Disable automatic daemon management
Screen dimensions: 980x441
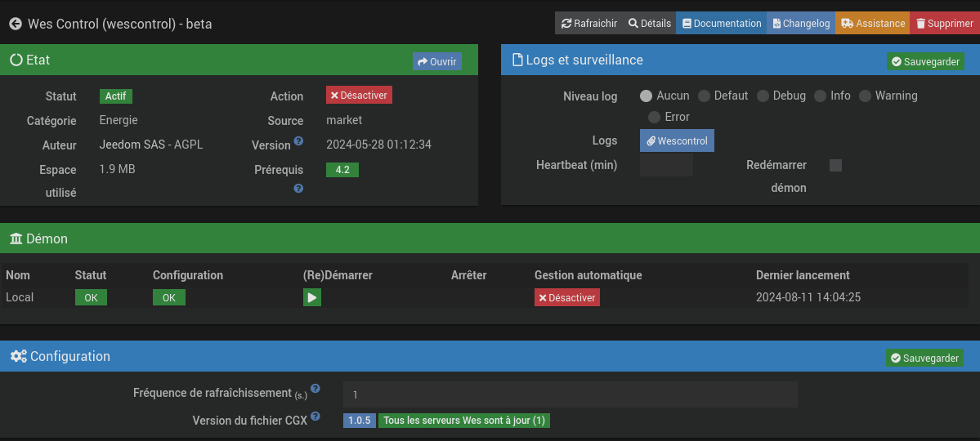coord(567,297)
